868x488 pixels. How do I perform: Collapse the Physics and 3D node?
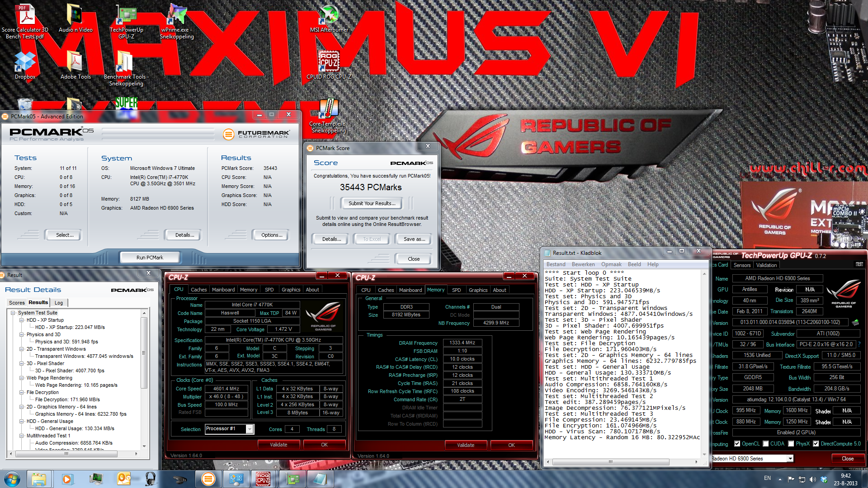click(21, 334)
